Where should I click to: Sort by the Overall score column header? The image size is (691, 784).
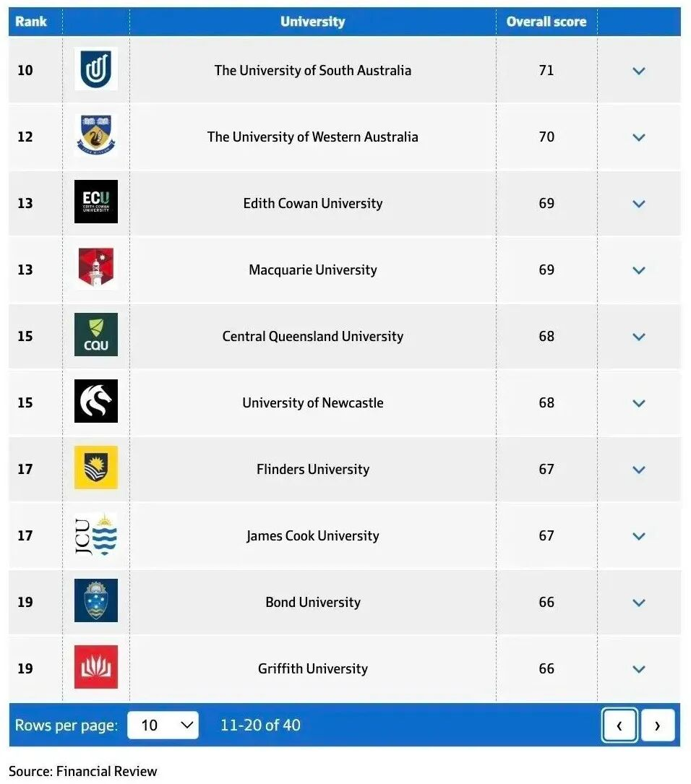coord(546,22)
